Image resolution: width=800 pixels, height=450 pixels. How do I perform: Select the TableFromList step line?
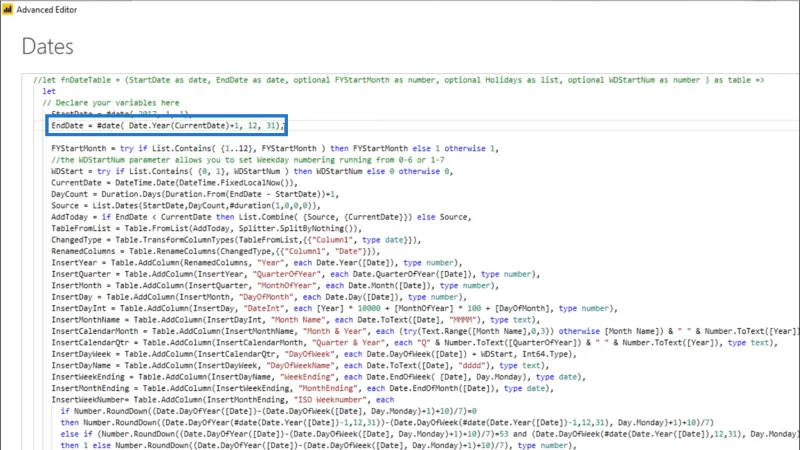(206, 229)
